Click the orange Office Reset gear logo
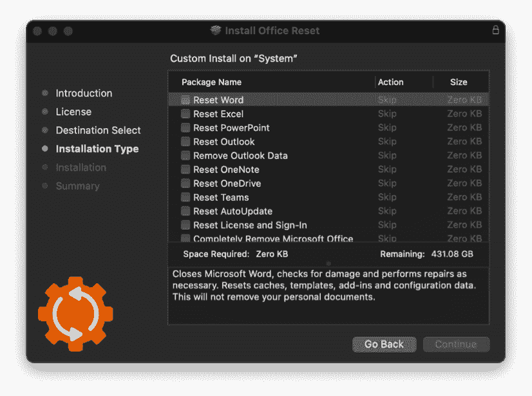The image size is (532, 396). tap(75, 314)
